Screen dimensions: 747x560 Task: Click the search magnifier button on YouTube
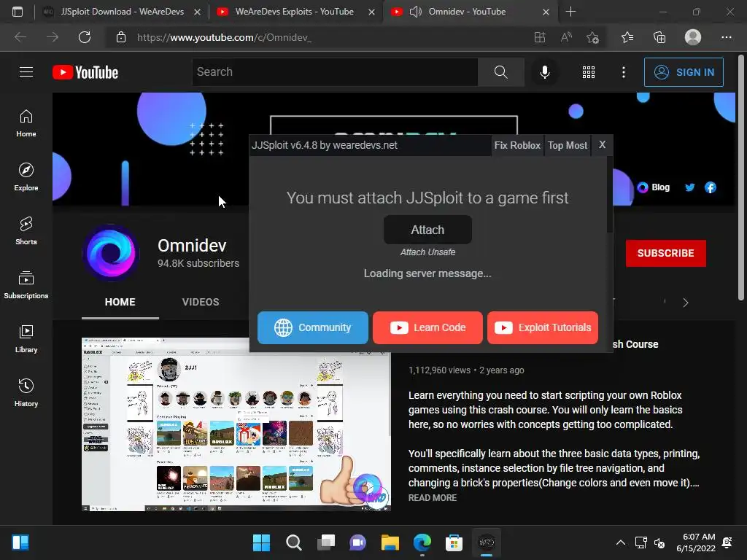500,72
